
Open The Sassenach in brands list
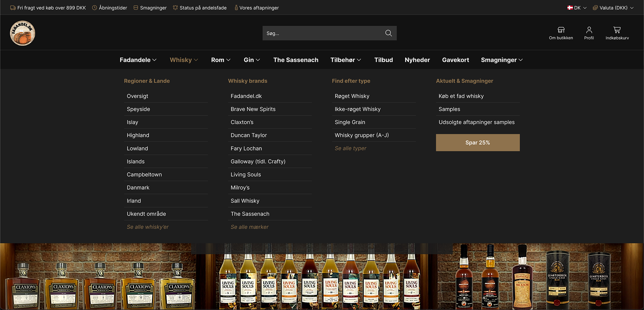[270, 214]
